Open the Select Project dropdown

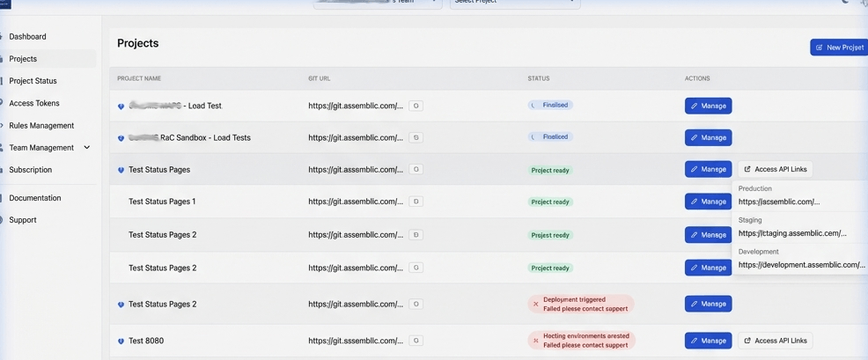tap(515, 3)
